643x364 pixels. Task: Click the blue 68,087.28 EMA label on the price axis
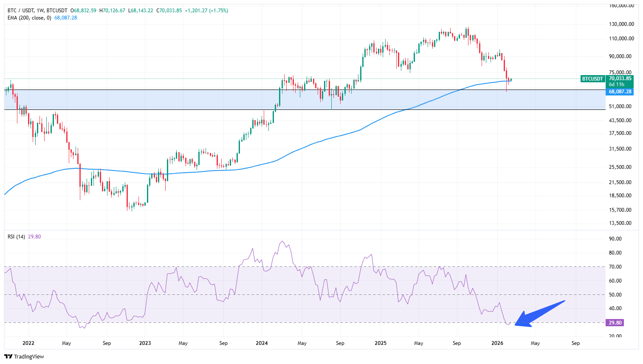point(620,92)
